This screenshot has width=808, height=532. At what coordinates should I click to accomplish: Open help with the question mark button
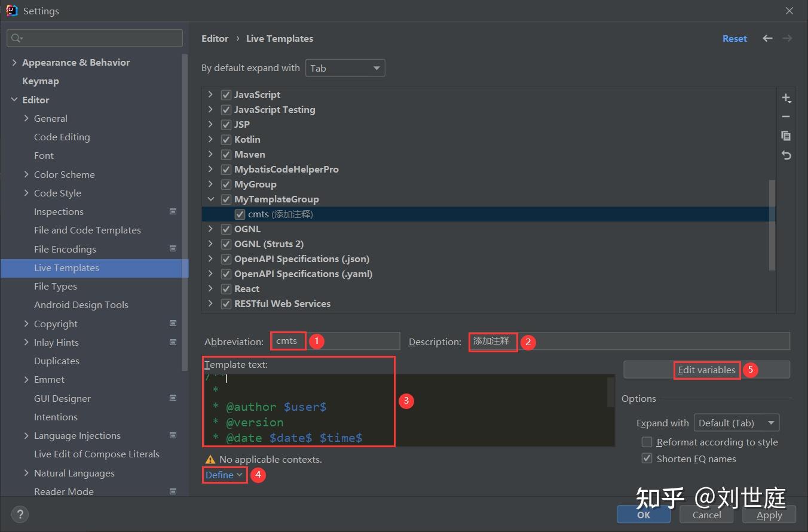tap(20, 514)
